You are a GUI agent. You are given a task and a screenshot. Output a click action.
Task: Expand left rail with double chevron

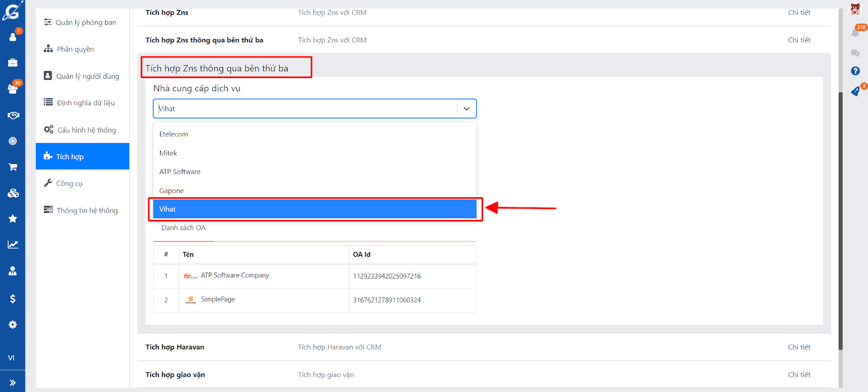click(12, 383)
